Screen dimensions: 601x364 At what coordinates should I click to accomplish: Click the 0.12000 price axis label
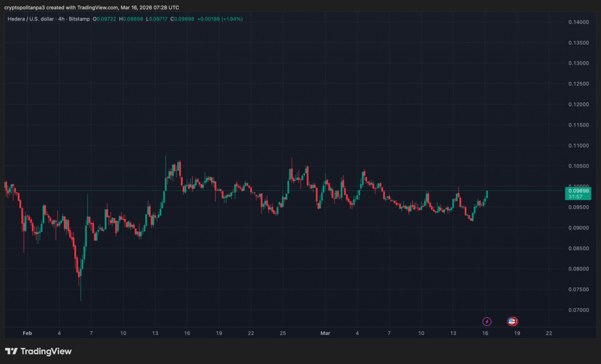[x=578, y=104]
